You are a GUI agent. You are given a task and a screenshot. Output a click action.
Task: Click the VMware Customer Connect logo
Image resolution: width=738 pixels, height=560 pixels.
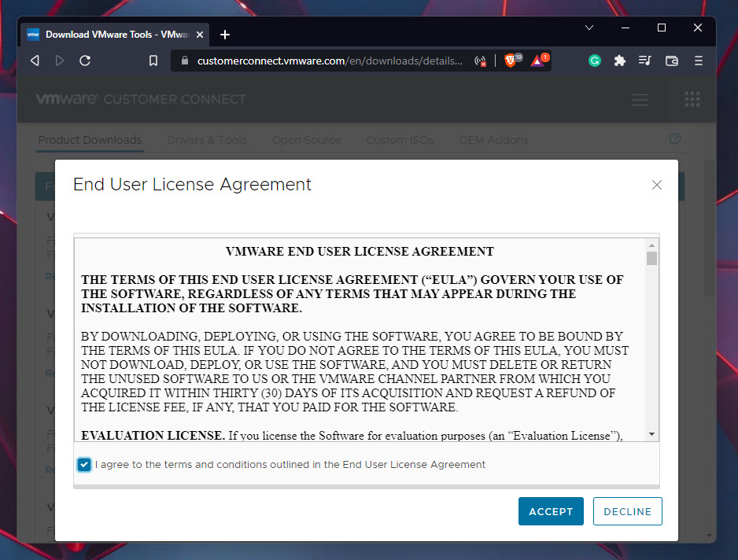click(x=141, y=99)
